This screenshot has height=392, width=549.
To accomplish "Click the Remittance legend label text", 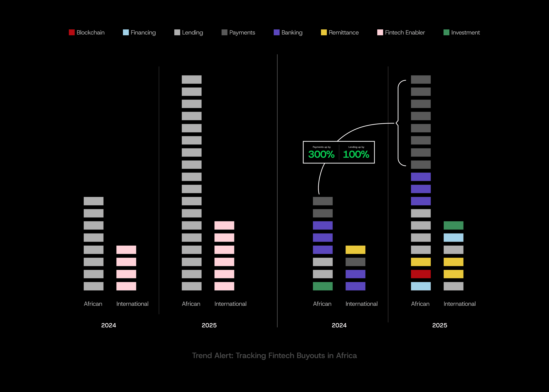I will click(x=343, y=32).
